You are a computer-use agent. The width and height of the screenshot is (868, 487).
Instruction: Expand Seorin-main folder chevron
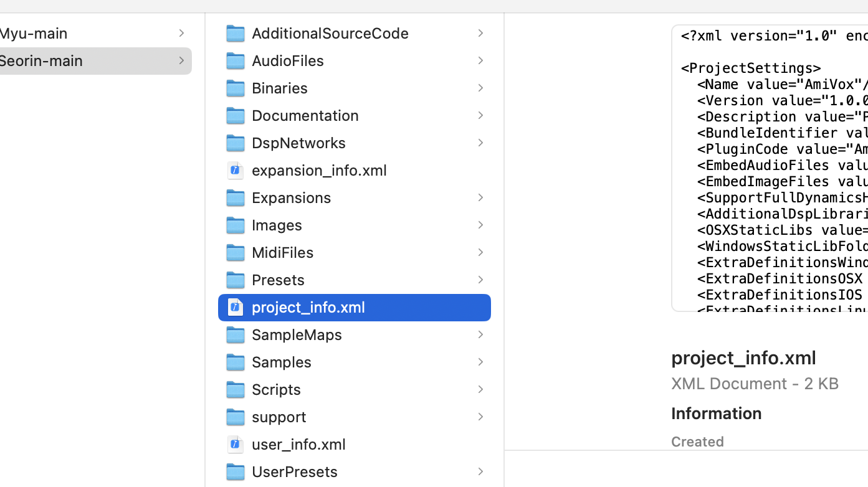coord(181,60)
